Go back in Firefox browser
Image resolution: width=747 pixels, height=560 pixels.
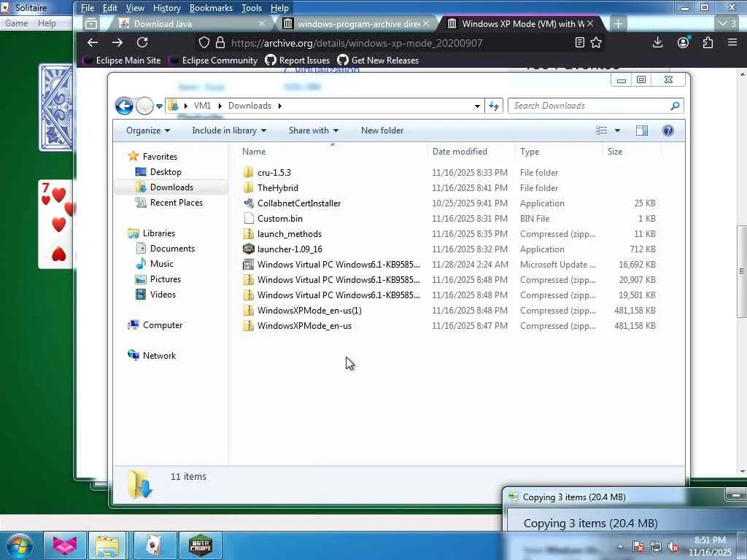[x=93, y=42]
